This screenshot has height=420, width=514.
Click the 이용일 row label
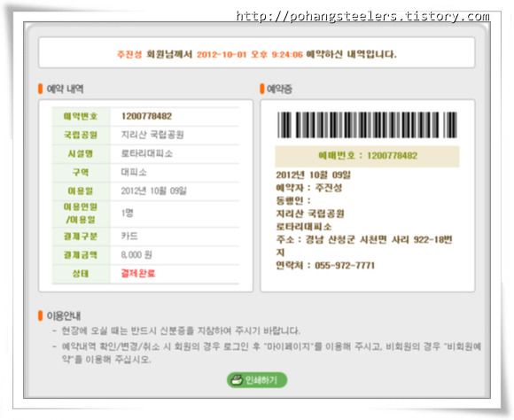pyautogui.click(x=81, y=191)
